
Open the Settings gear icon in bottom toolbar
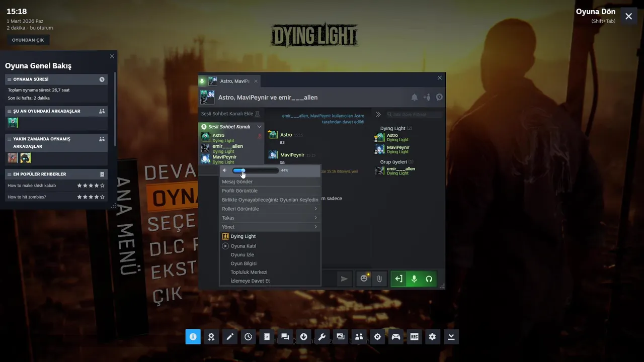click(x=433, y=337)
